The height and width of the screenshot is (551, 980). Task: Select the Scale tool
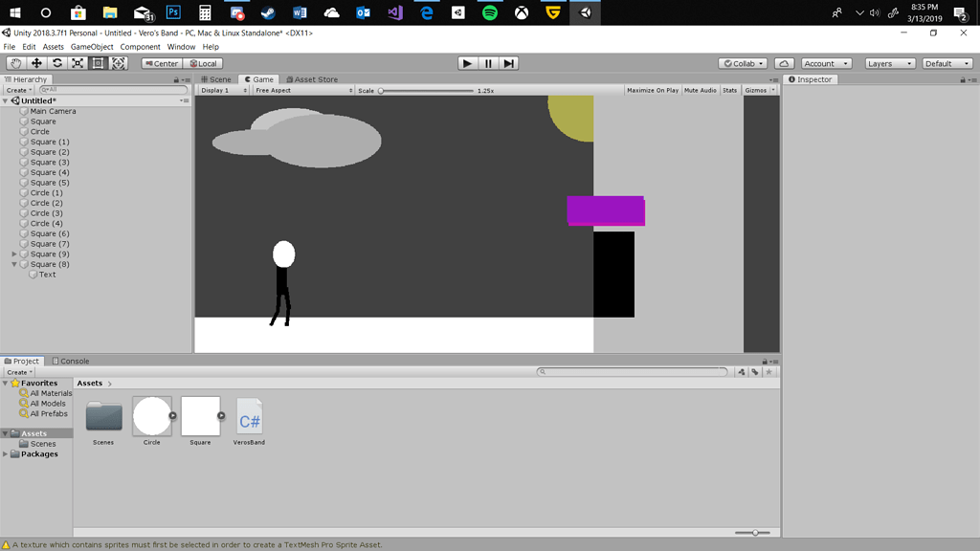78,63
